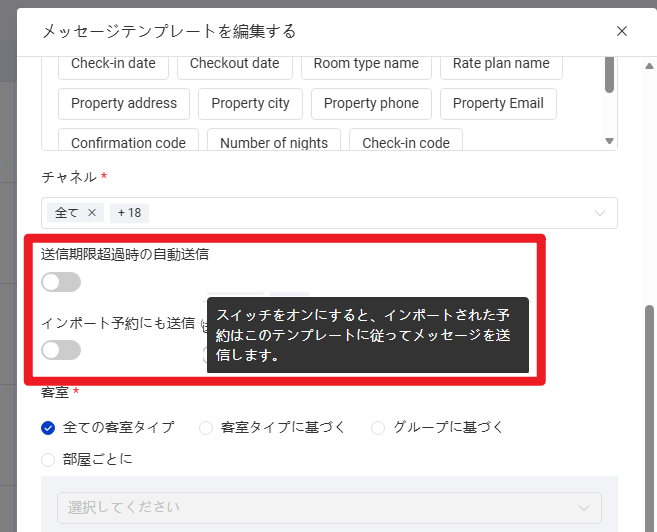Image resolution: width=657 pixels, height=532 pixels.
Task: Click the dialog vertical scrollbar thumb
Action: coord(649,418)
